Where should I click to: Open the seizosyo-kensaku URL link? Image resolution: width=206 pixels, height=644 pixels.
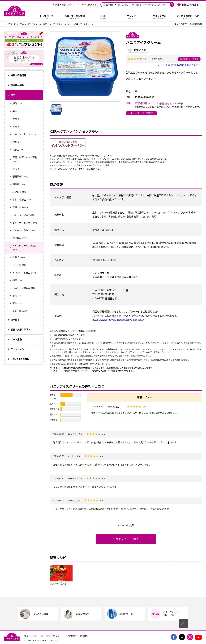coord(118,320)
